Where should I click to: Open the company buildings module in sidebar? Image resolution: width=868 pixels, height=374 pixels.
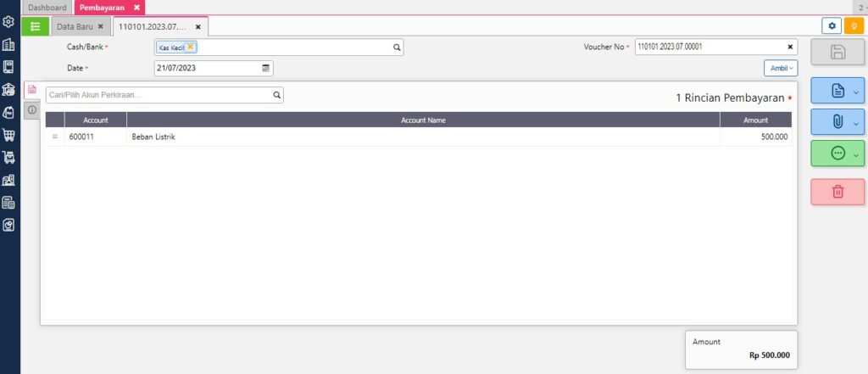click(8, 45)
